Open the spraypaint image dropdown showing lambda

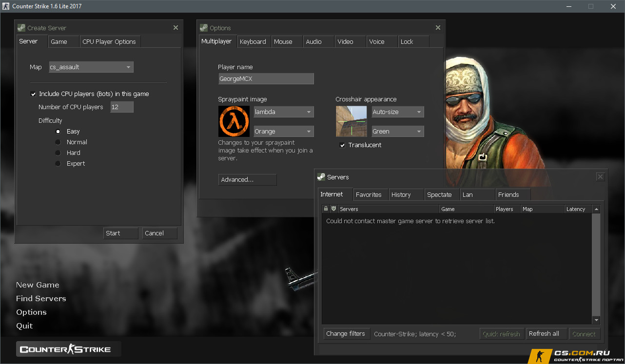(283, 112)
